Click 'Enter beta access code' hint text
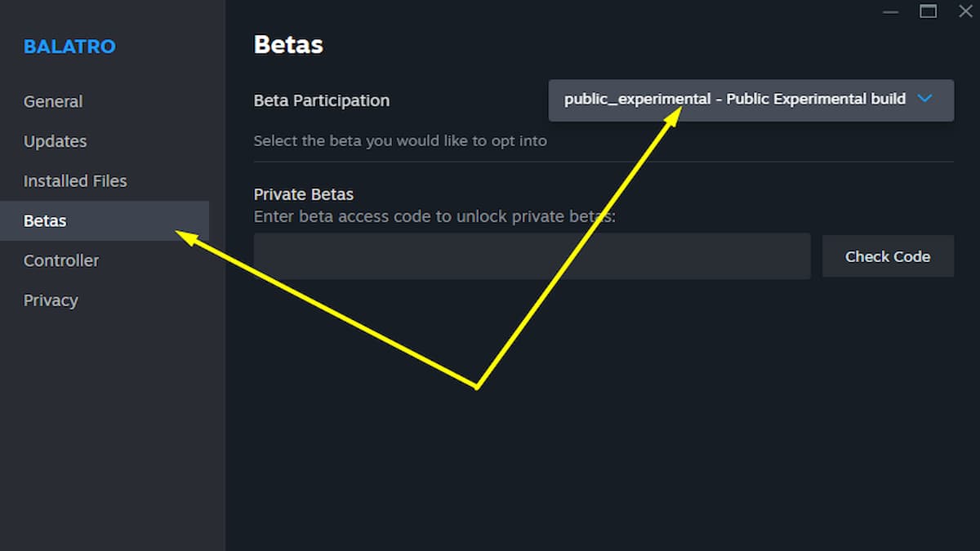This screenshot has height=551, width=980. (x=434, y=216)
